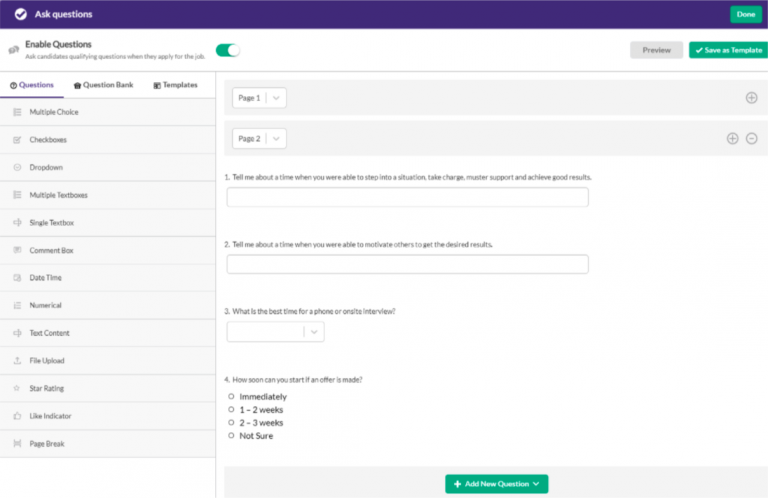This screenshot has height=498, width=768.
Task: Select Comment Box question type
Action: [x=108, y=250]
